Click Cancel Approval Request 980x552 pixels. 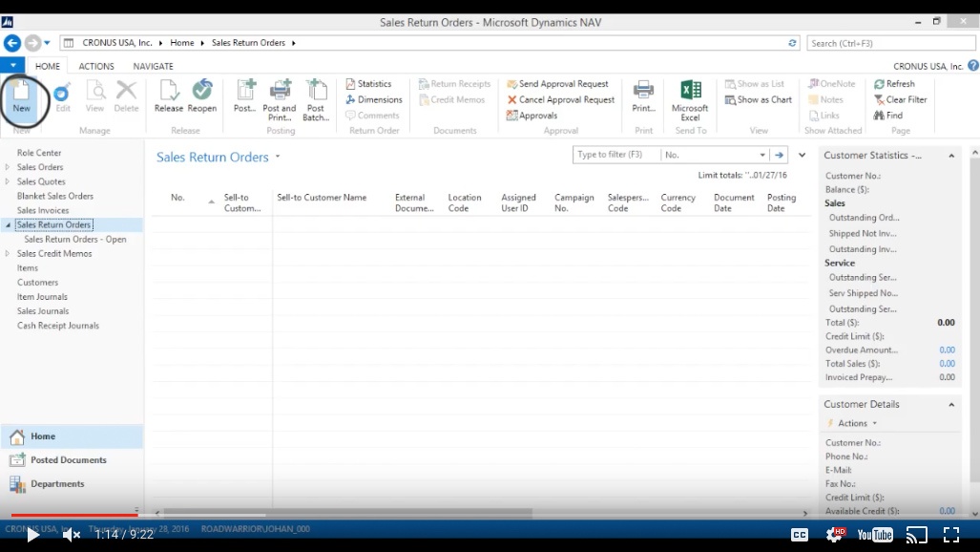click(561, 99)
